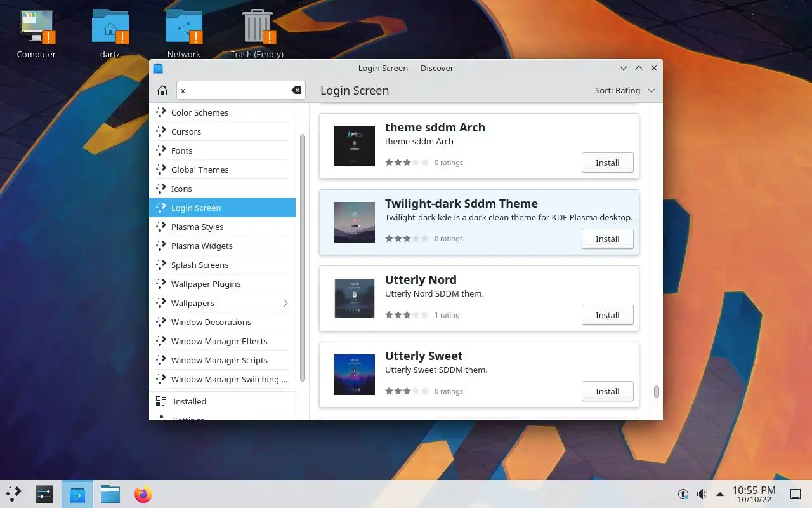812x508 pixels.
Task: Click the results list scrollbar handle
Action: coord(656,392)
